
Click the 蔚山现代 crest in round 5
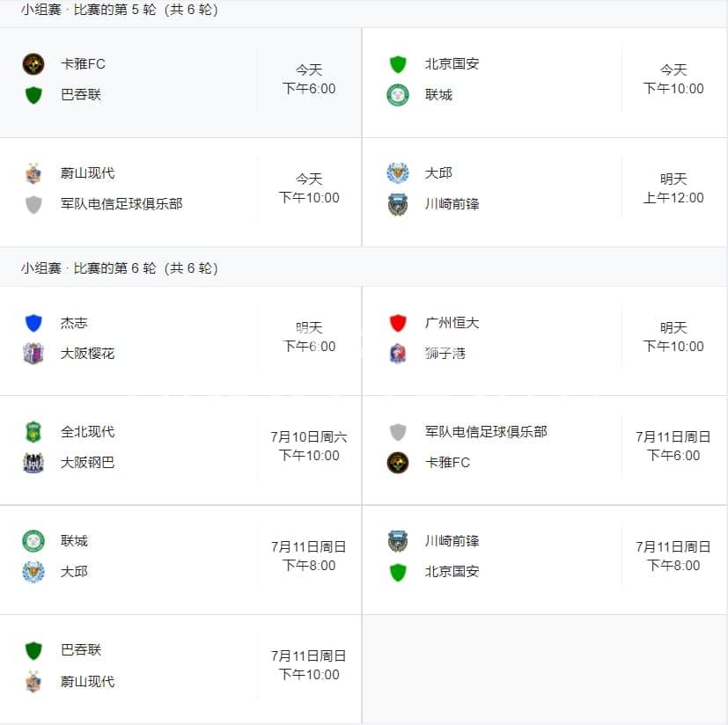pos(33,173)
